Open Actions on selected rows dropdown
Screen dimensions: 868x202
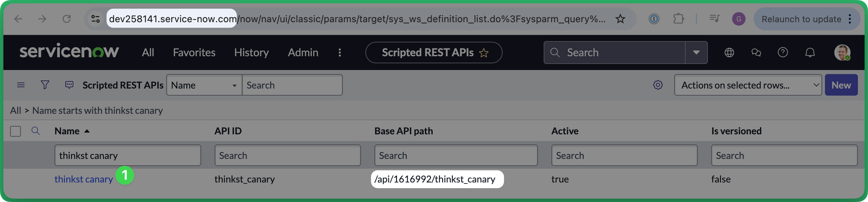click(748, 85)
